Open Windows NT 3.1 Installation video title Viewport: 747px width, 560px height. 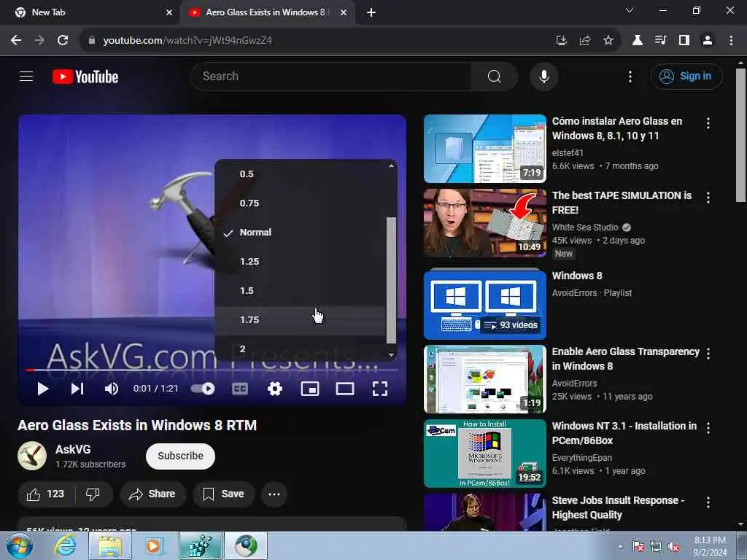point(624,433)
